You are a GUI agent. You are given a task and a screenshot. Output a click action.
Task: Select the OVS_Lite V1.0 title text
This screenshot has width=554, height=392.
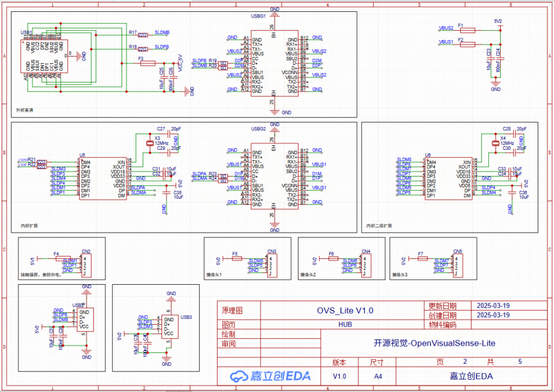[x=345, y=310]
